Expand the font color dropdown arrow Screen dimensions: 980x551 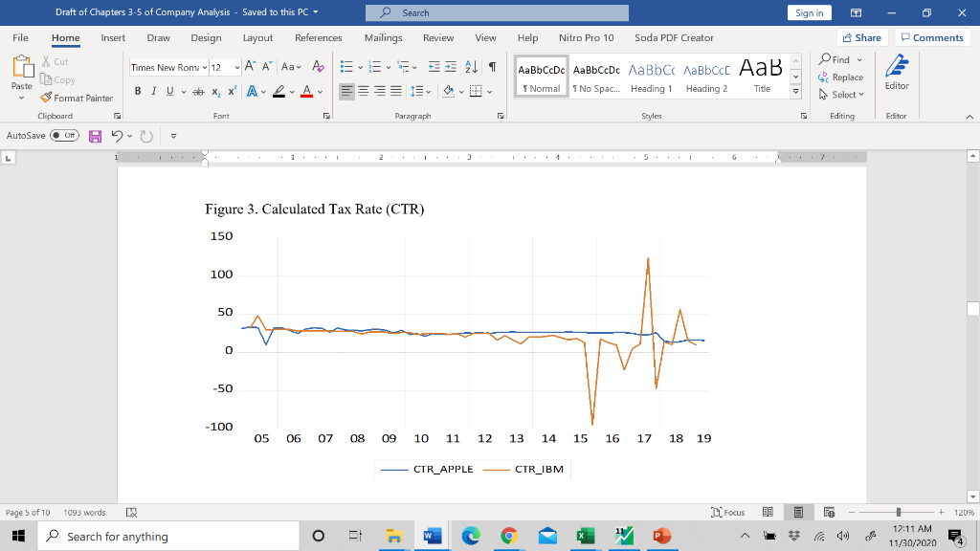point(320,90)
